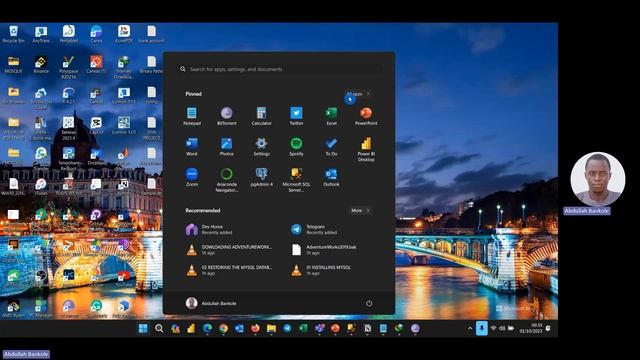Launch Excel from Start menu pinned apps

click(331, 116)
